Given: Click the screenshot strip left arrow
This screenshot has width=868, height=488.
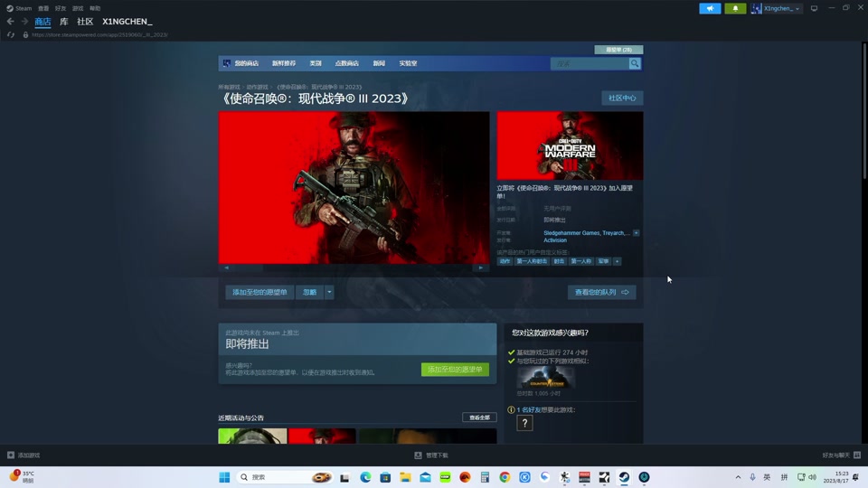Looking at the screenshot, I should (226, 267).
